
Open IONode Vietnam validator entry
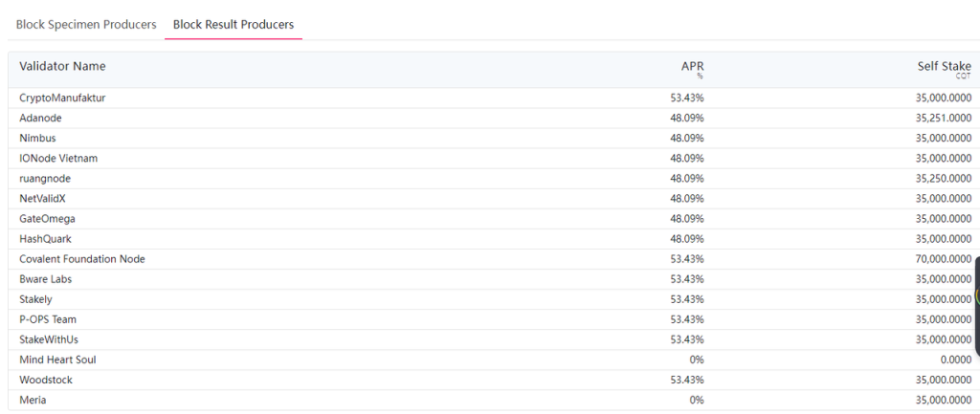click(58, 158)
